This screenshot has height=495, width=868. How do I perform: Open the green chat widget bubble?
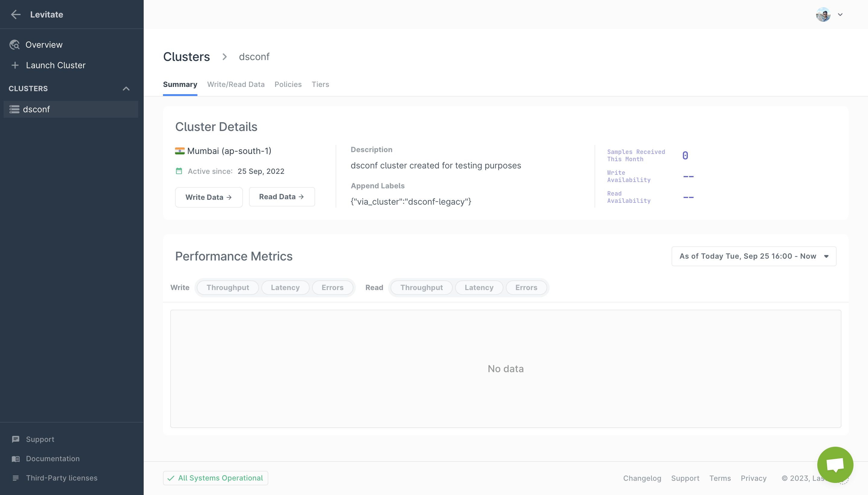(x=835, y=465)
